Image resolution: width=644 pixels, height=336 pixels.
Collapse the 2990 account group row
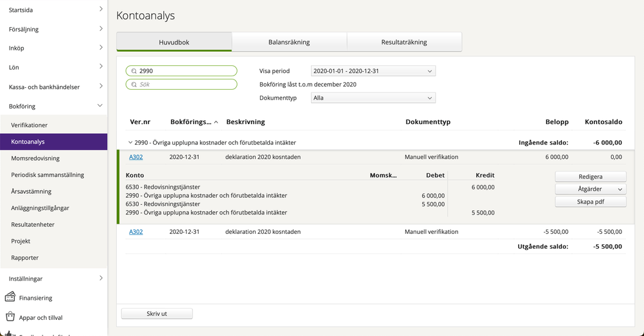point(130,142)
